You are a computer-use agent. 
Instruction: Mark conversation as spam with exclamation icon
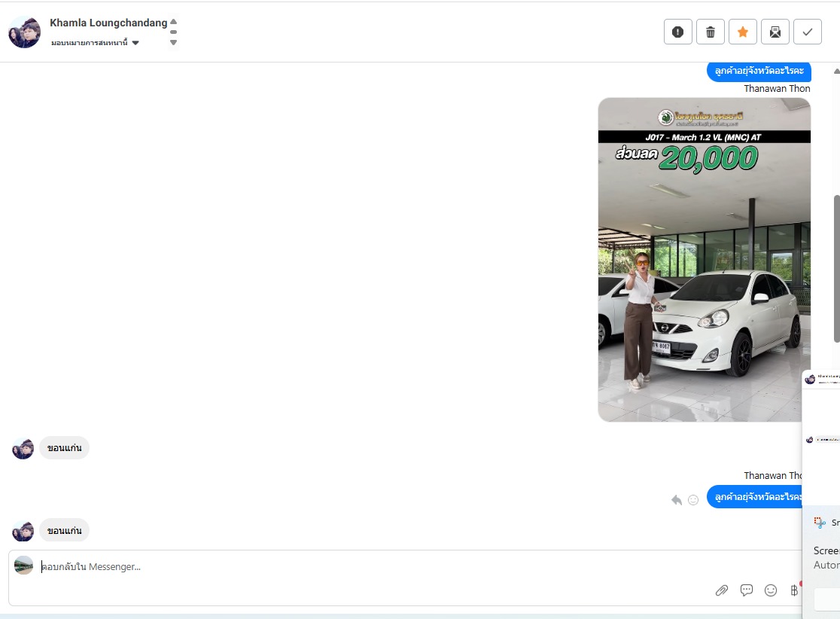pos(677,32)
